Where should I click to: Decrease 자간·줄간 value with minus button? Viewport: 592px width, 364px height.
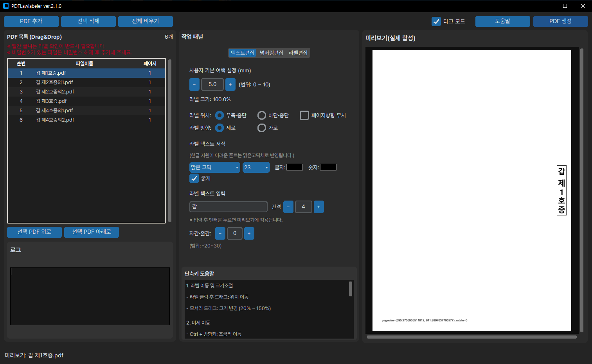(220, 233)
